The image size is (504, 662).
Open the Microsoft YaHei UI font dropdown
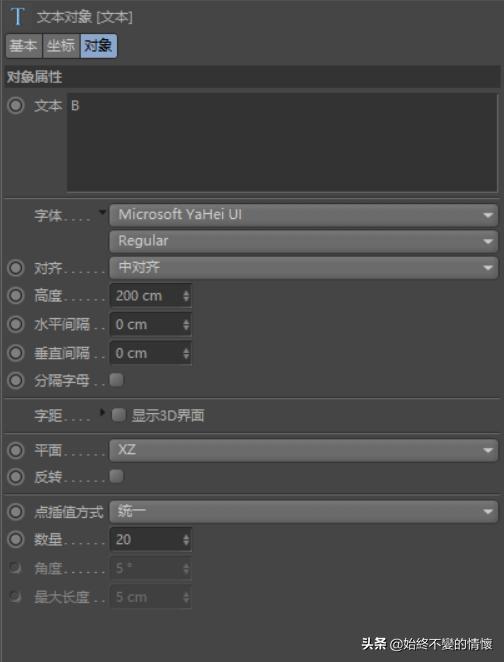point(303,215)
